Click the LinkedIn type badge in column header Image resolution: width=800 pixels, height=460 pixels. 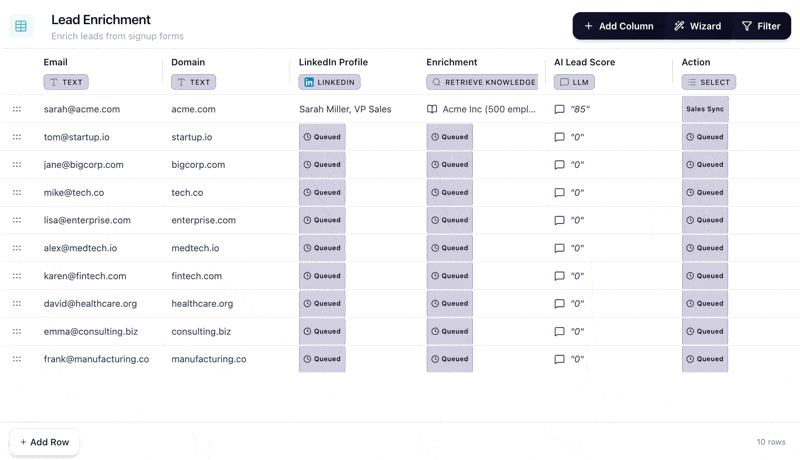tap(329, 82)
